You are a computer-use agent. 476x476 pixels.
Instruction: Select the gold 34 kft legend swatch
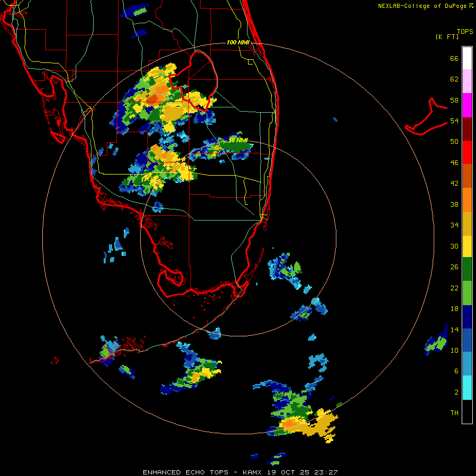coord(467,224)
